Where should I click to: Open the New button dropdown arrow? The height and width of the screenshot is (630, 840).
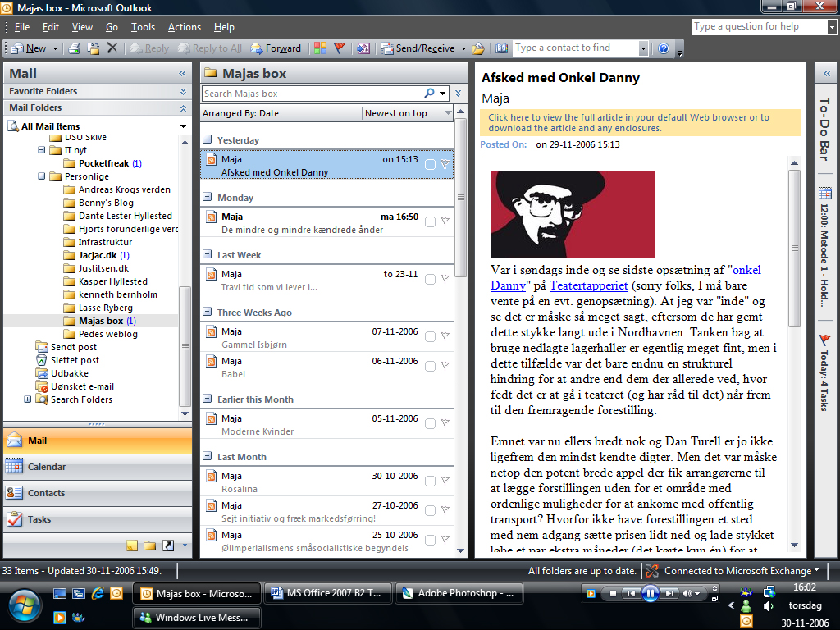click(55, 48)
